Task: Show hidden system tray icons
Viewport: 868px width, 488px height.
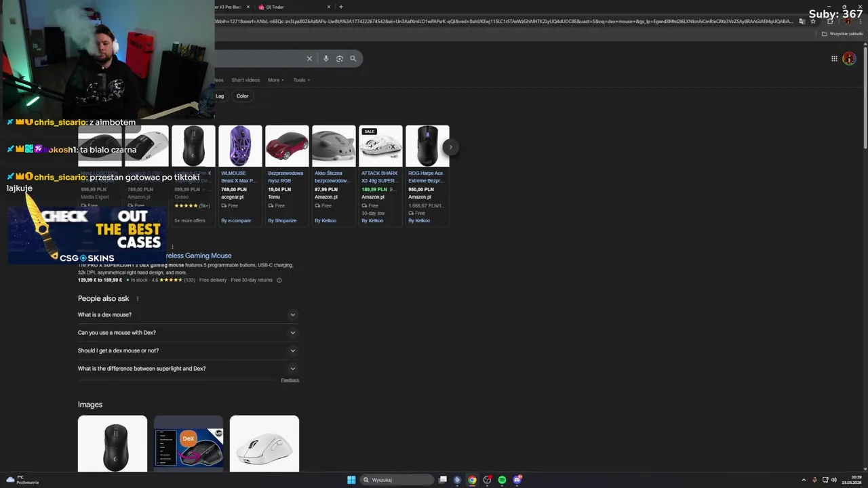Action: coord(804,480)
